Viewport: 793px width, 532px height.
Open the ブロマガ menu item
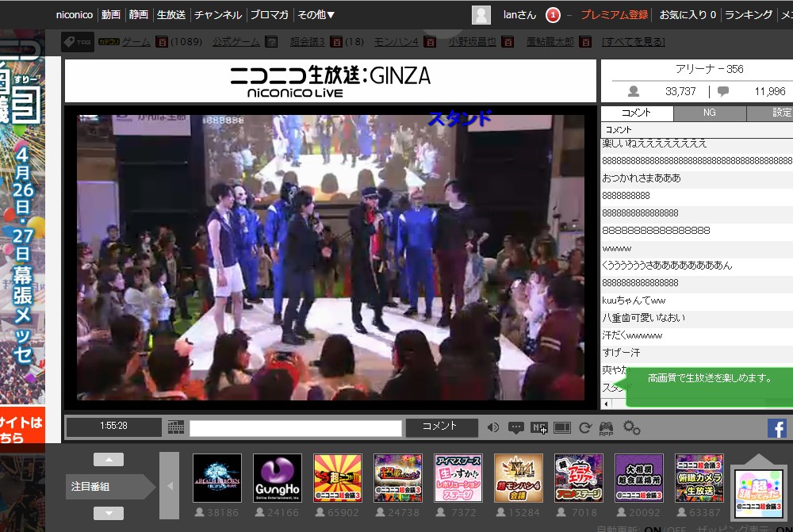pyautogui.click(x=269, y=14)
